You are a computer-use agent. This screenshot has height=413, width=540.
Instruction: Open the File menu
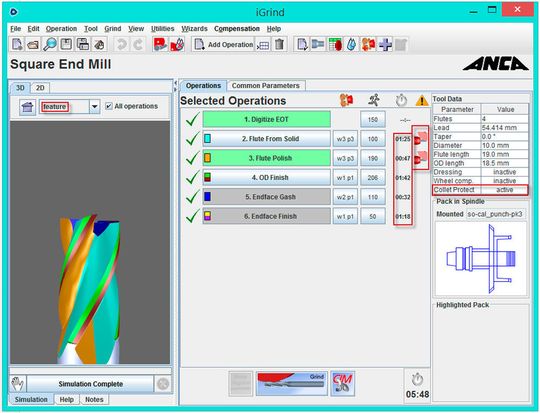[15, 29]
